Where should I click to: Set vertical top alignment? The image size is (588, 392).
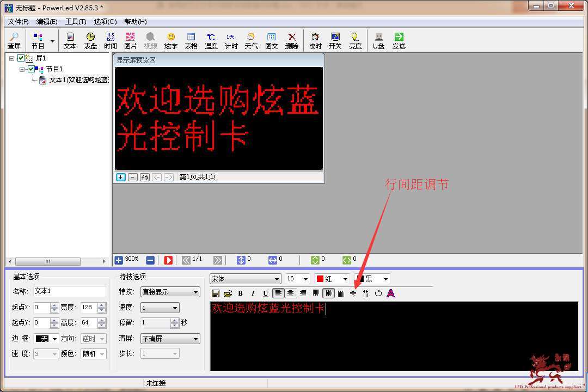[316, 293]
